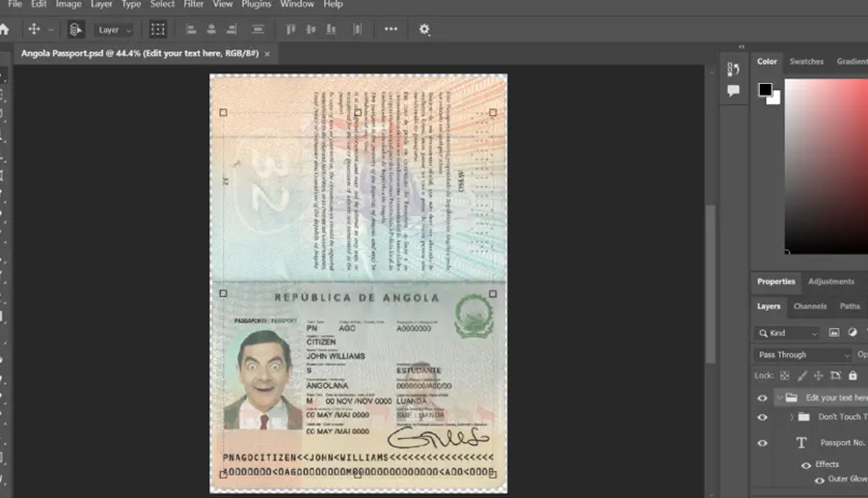This screenshot has height=498, width=868.
Task: Close the Angola Passport.psd document tab
Action: tap(267, 54)
